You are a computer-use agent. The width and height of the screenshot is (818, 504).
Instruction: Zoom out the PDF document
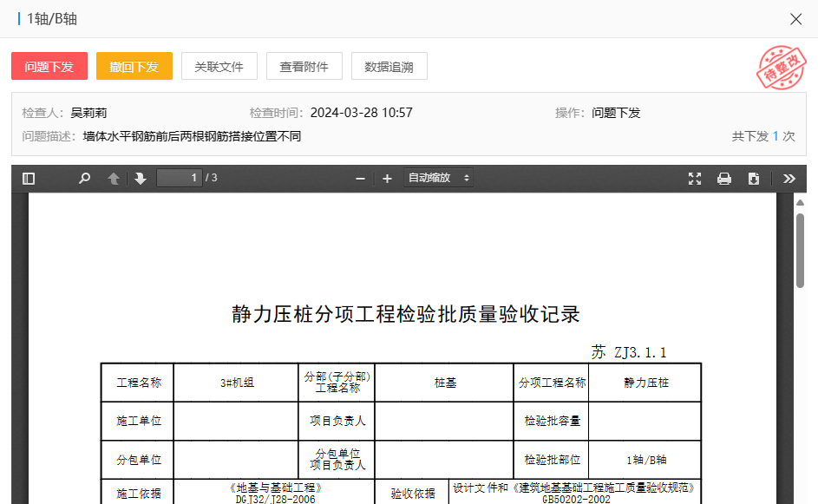coord(360,179)
